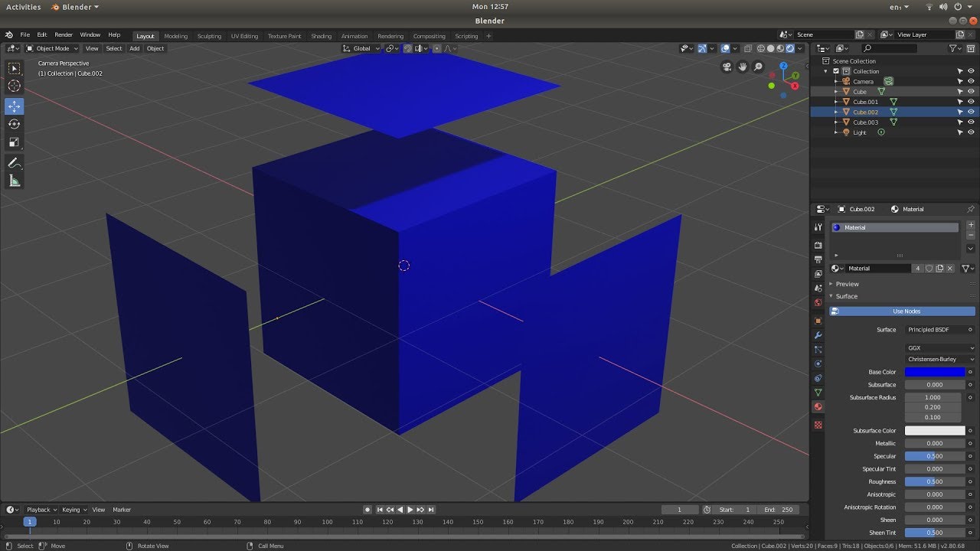The image size is (980, 551).
Task: Open the View Layer properties tab icon
Action: tap(818, 274)
